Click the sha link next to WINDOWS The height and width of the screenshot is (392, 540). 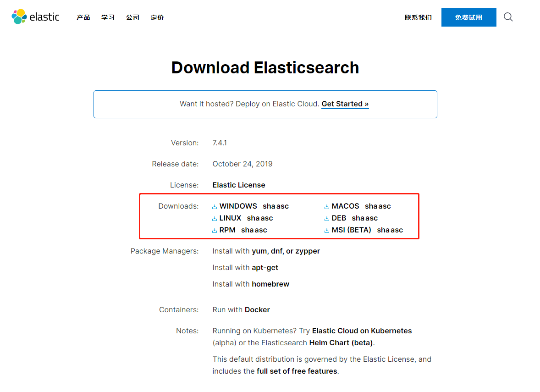click(x=269, y=206)
